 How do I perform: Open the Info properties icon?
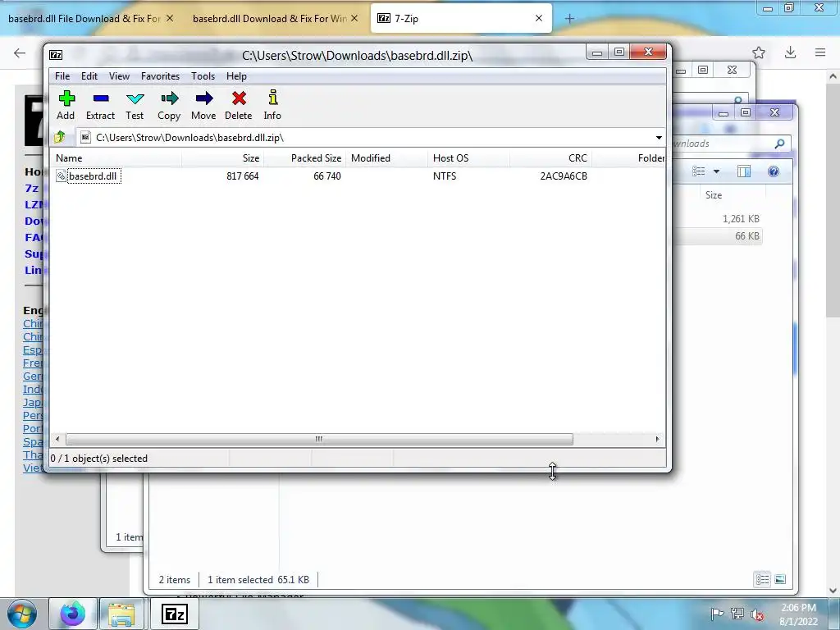(272, 98)
